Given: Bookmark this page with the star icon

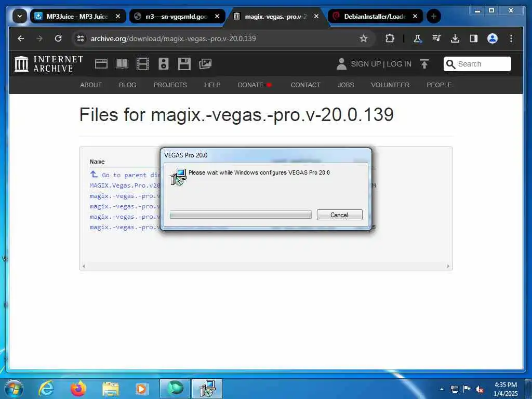Looking at the screenshot, I should 363,38.
